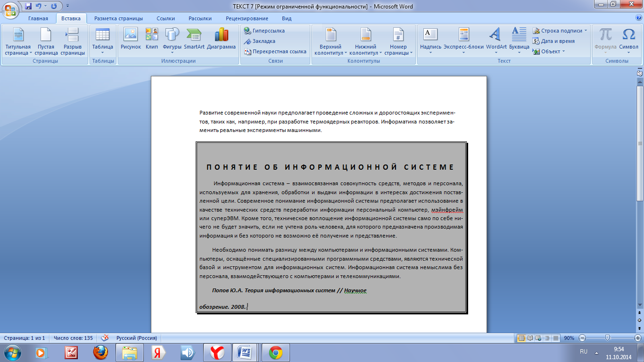Insert a Разрыв страницы page break
Viewport: 644px width, 362px height.
pos(73,41)
